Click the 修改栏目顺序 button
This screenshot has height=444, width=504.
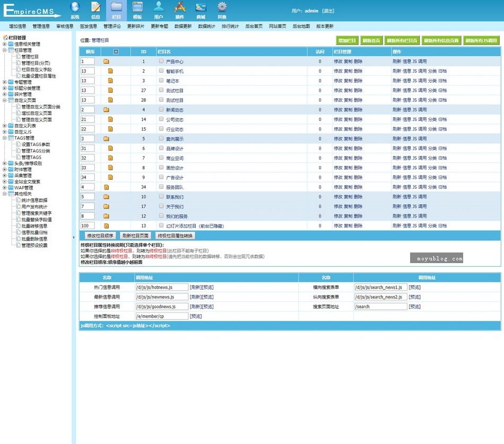point(100,236)
